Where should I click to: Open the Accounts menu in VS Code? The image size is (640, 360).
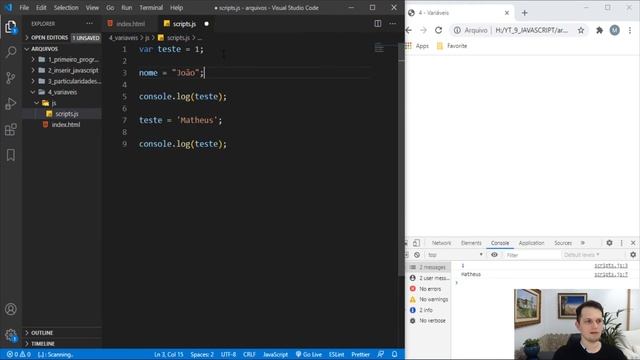pos(11,309)
